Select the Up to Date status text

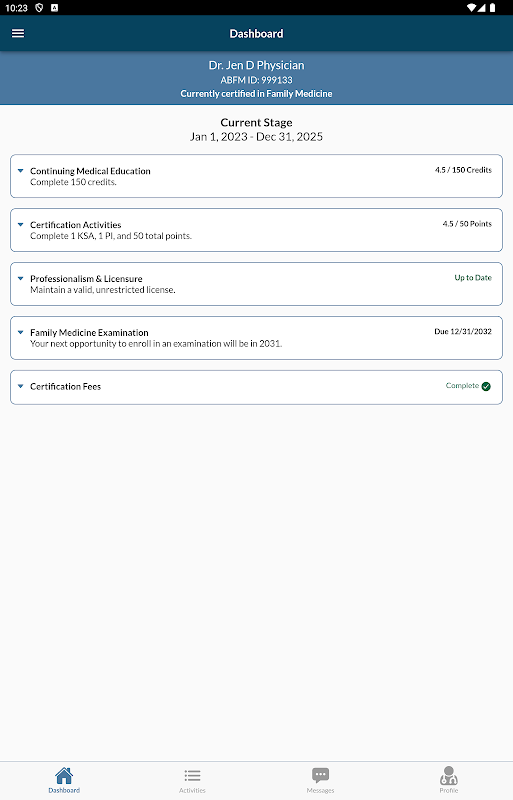pos(473,278)
